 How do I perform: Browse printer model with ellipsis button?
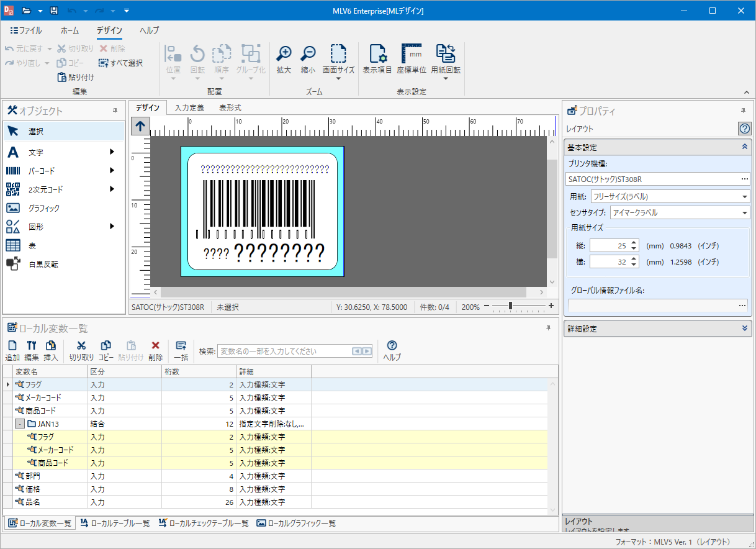744,179
